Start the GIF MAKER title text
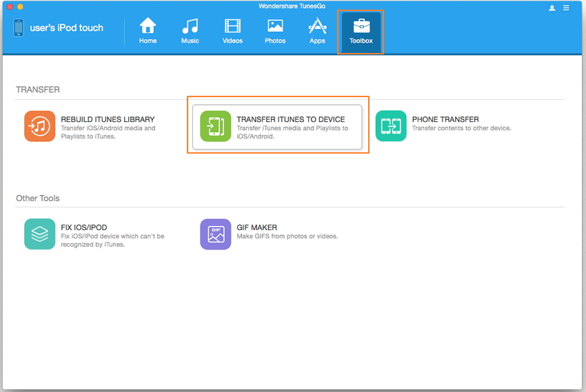The width and height of the screenshot is (586, 392). tap(256, 227)
